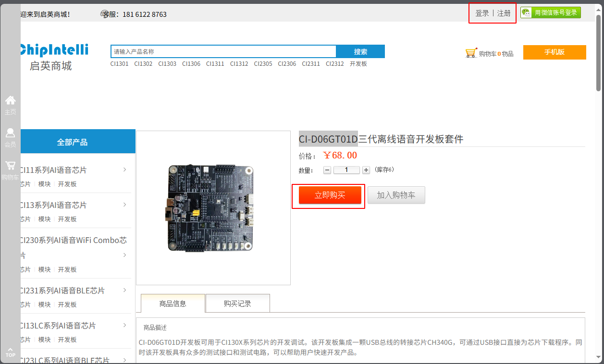Click the CI1302 quick search keyword
Image resolution: width=604 pixels, height=364 pixels.
[143, 63]
